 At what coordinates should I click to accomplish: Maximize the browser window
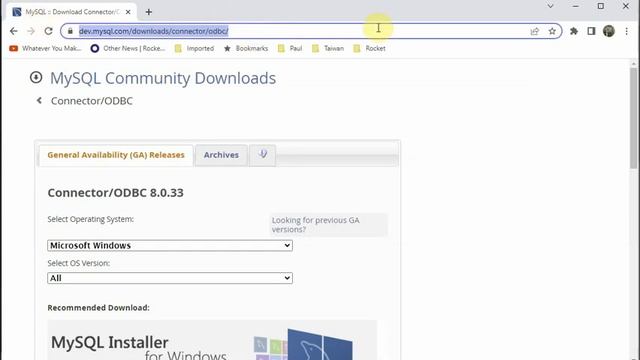pos(601,6)
